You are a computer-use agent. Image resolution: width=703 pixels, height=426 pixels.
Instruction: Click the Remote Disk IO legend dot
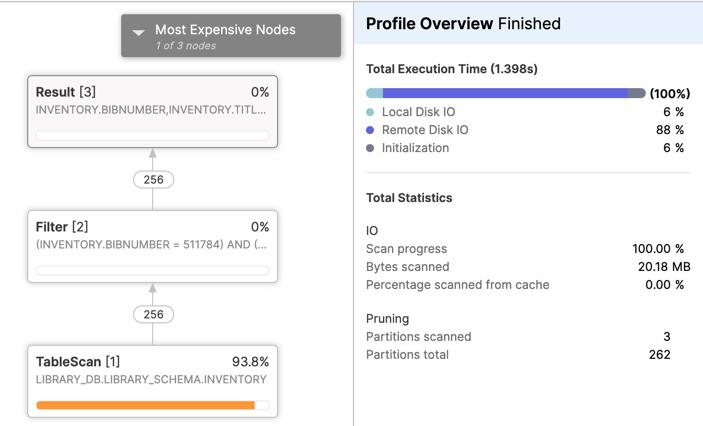(x=370, y=130)
